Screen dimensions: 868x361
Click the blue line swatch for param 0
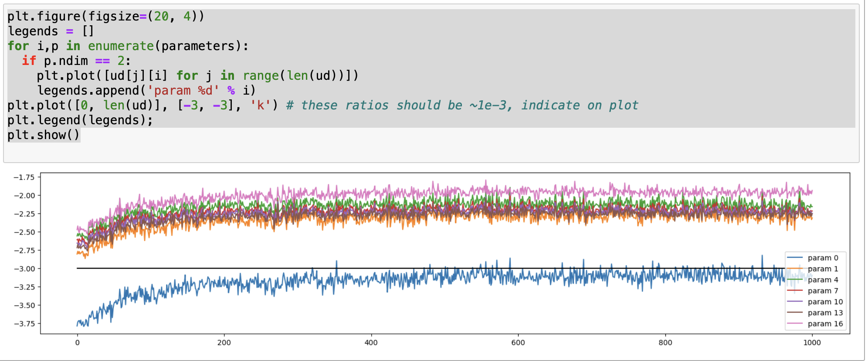795,258
